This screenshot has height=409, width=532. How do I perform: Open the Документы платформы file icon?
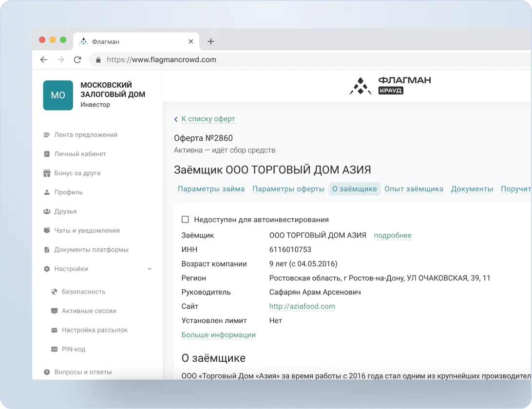coord(47,250)
